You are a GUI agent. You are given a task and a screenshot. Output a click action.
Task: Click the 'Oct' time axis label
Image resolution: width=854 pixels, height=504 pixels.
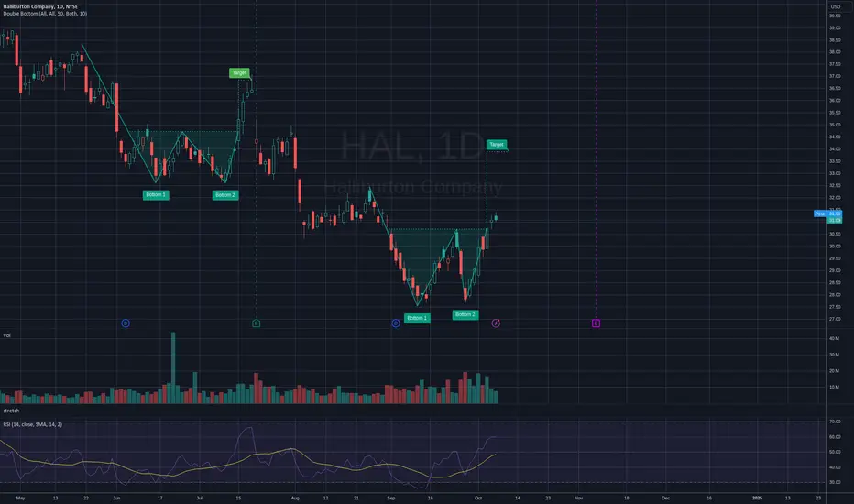point(478,498)
